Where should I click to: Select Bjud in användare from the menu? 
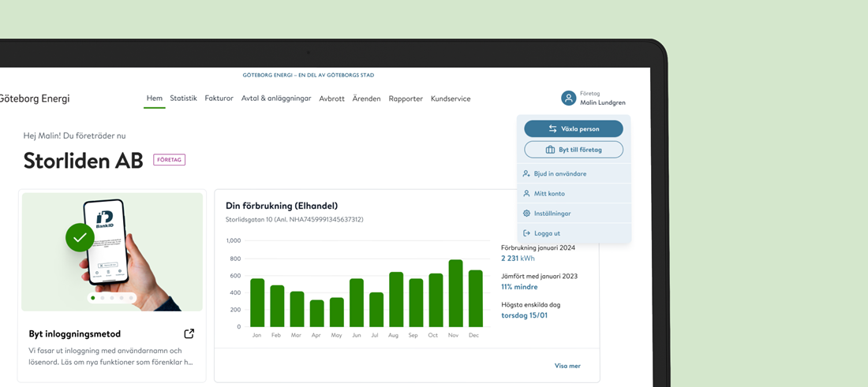pyautogui.click(x=574, y=173)
